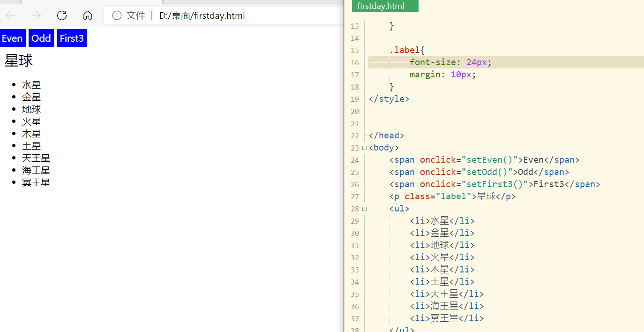
Task: Click the 水星 list item in browser
Action: click(31, 85)
